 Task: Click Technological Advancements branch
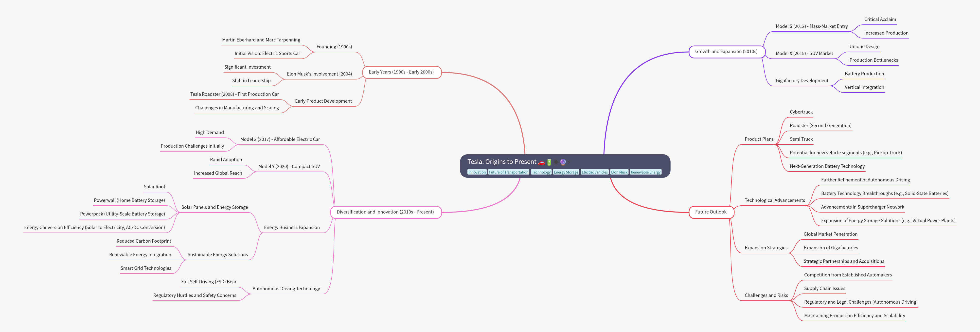click(775, 200)
